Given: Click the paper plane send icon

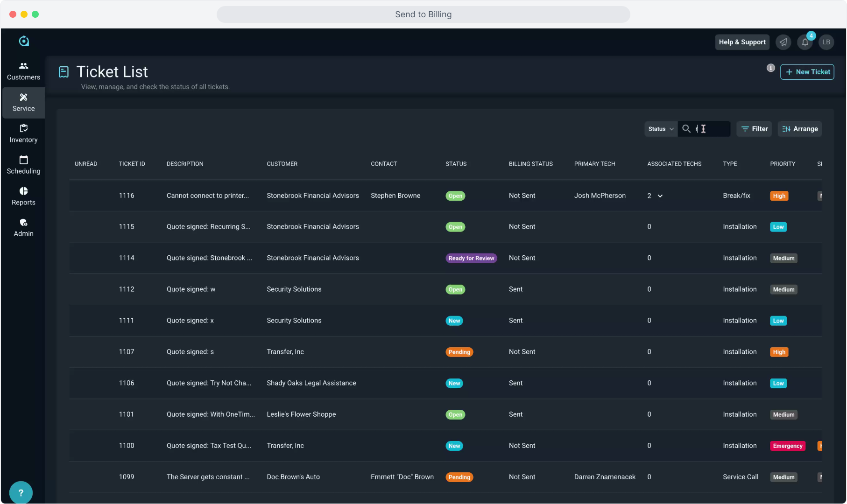Looking at the screenshot, I should coord(783,42).
